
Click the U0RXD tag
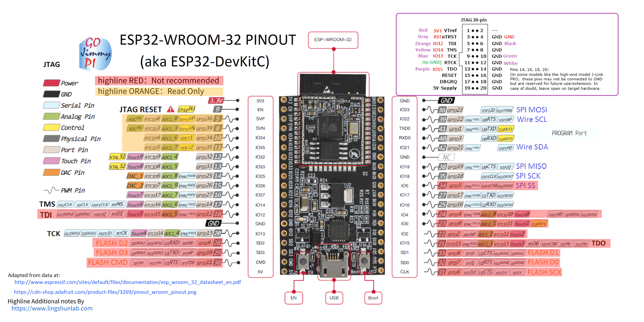(x=489, y=138)
